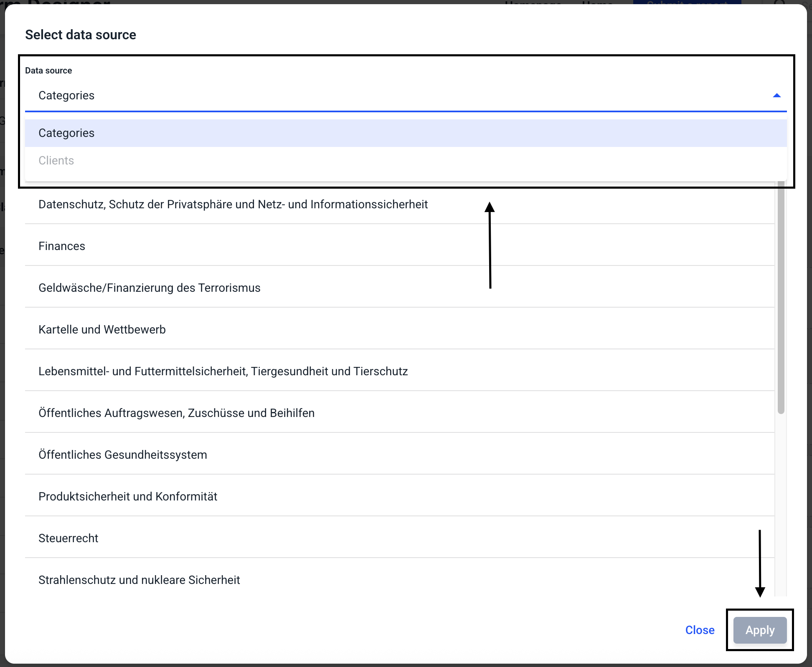
Task: Click the list's vertical scrollbar thumb
Action: [781, 301]
